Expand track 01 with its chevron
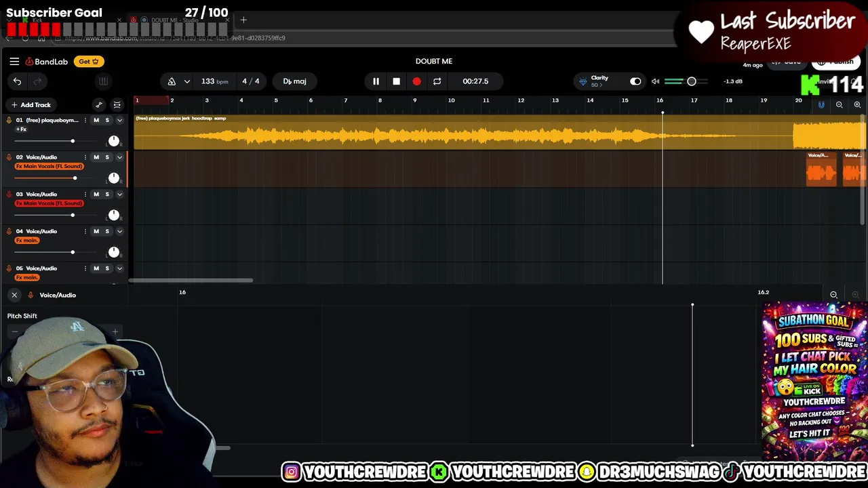Image resolution: width=868 pixels, height=488 pixels. (x=119, y=120)
